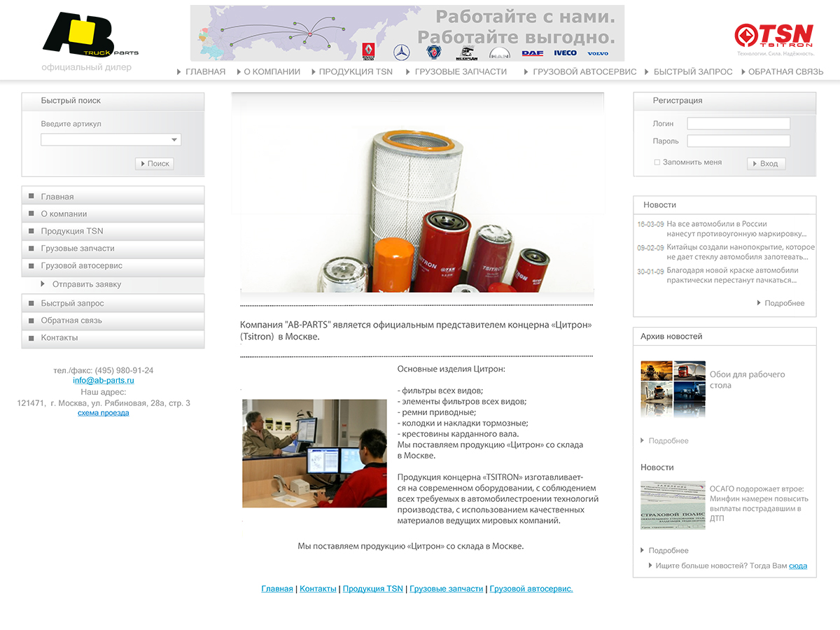Toggle the Запомнить меня checkbox
The width and height of the screenshot is (840, 630).
point(657,162)
